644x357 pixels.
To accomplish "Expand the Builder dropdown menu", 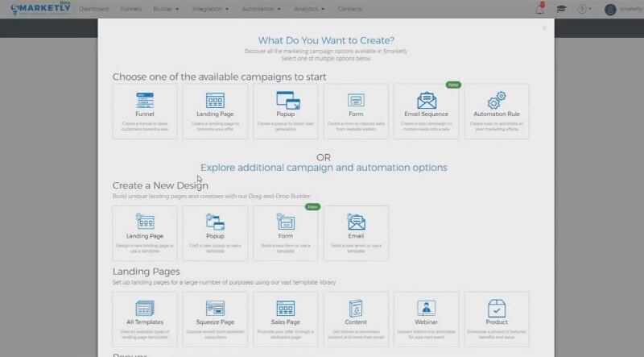I will [x=166, y=9].
